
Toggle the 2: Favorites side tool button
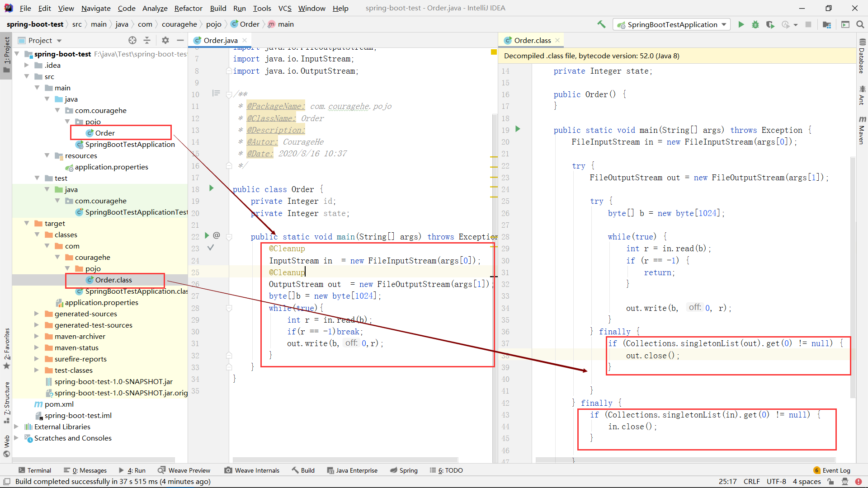coord(6,348)
